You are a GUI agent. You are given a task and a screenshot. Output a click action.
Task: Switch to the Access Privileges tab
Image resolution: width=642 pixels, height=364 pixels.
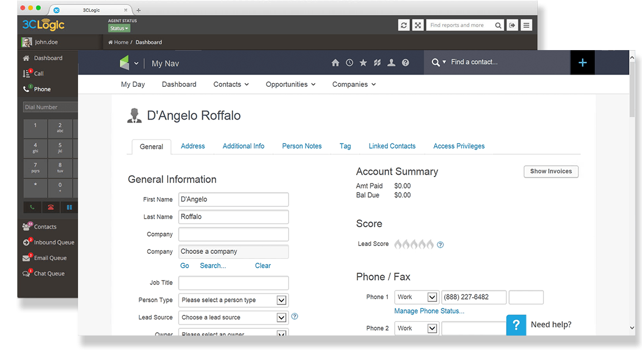pyautogui.click(x=459, y=146)
